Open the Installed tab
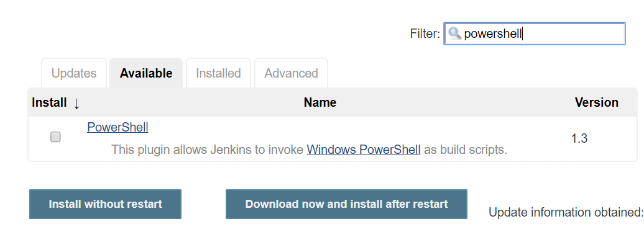The image size is (644, 242). point(219,73)
